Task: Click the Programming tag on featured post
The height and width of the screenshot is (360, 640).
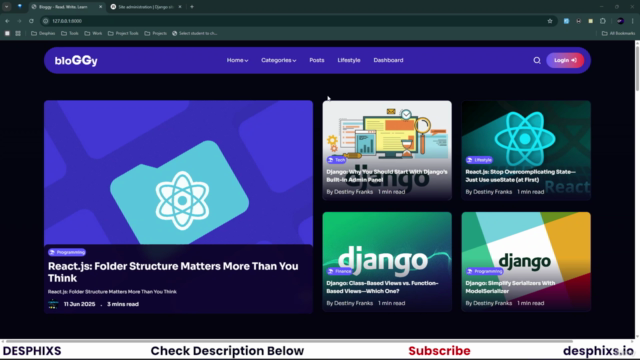Action: (67, 252)
